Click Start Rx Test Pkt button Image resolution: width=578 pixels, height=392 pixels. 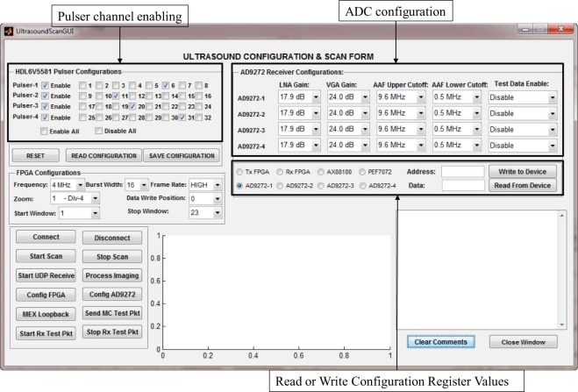point(46,333)
